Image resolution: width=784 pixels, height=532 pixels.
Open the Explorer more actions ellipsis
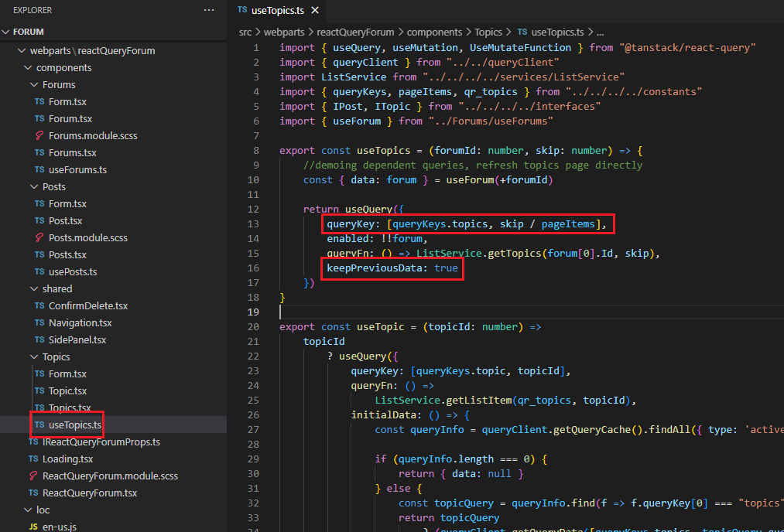tap(209, 10)
